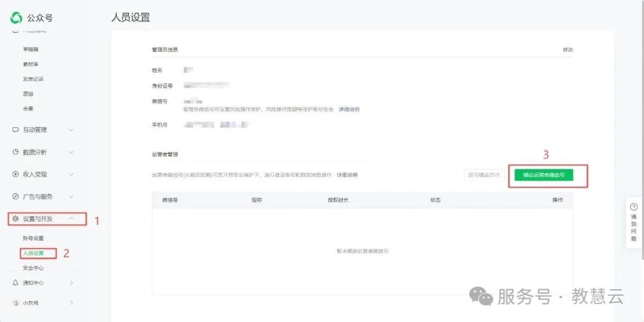This screenshot has height=322, width=644.
Task: Click the 微信号 table column header
Action: [x=170, y=200]
